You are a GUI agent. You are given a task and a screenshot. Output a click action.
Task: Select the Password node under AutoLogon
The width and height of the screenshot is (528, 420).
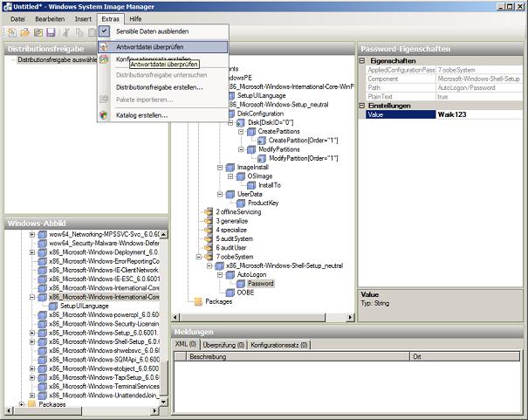(261, 284)
